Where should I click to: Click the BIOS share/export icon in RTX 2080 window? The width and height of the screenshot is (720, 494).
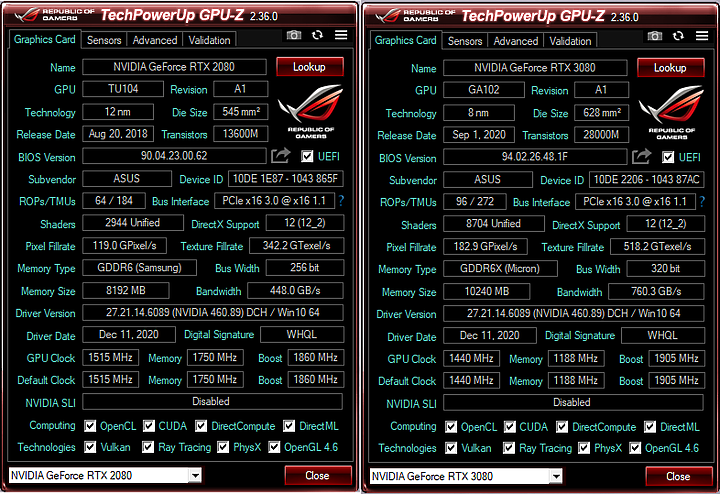point(281,156)
